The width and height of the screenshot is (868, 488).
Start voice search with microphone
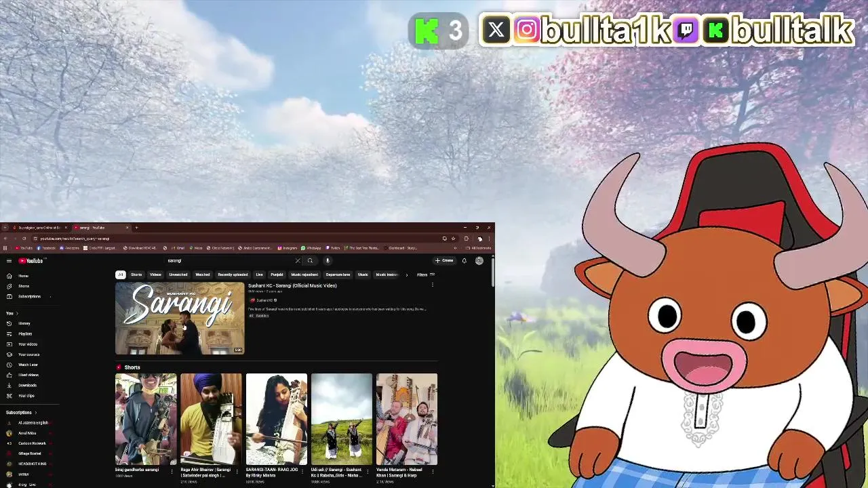pyautogui.click(x=328, y=261)
